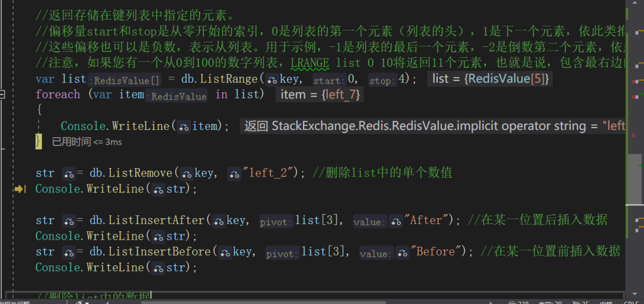Click the underlined LRANGE word in comment
Screen dimensions: 644x304
coord(310,63)
